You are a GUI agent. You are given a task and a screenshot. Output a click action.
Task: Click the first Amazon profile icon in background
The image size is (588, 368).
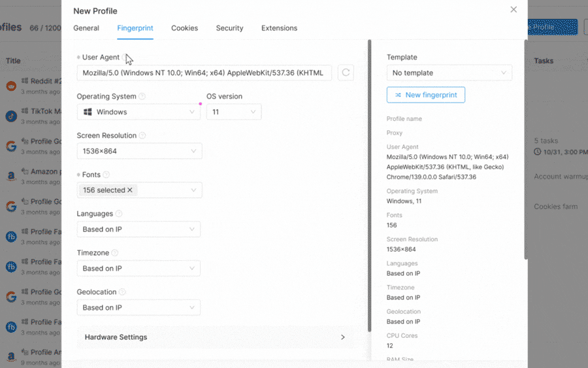click(x=11, y=176)
